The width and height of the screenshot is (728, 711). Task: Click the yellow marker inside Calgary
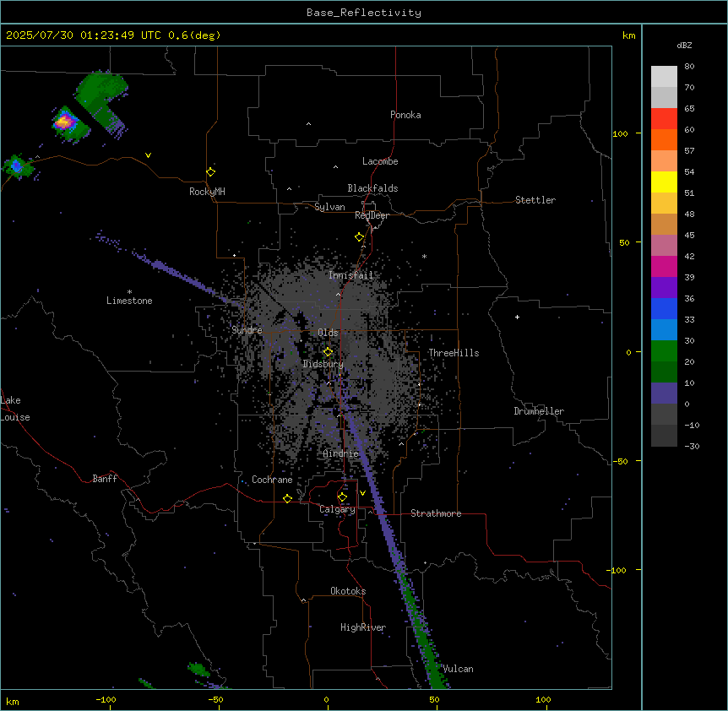pyautogui.click(x=342, y=497)
